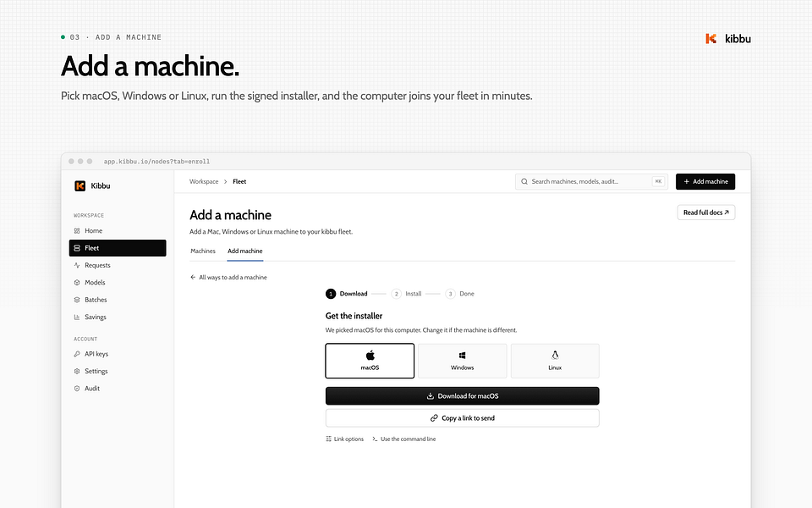
Task: Click step 3 Done in the progress stepper
Action: [460, 294]
